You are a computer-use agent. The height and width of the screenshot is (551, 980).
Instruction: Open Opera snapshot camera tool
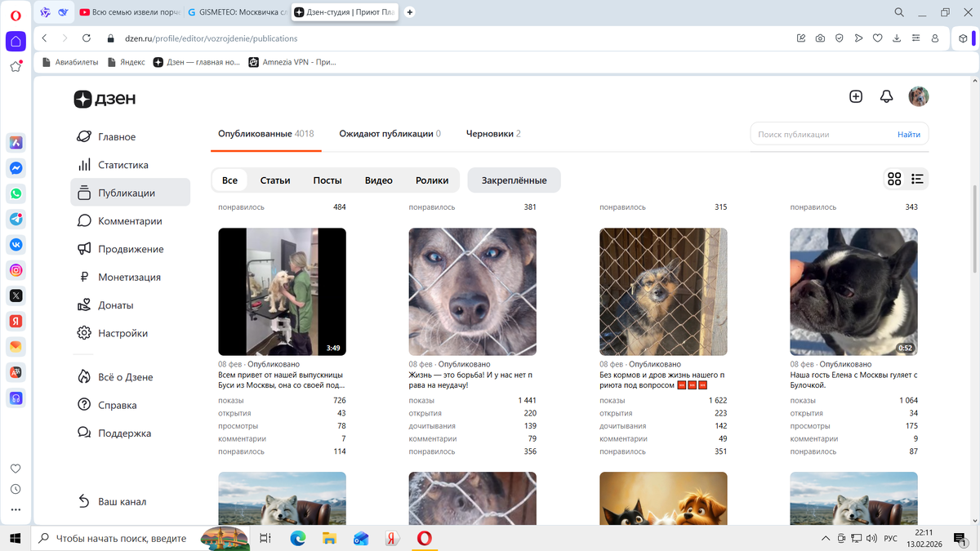coord(820,38)
